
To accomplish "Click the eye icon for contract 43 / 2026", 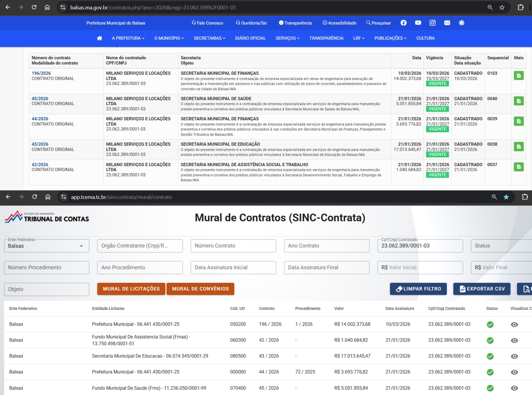I will 514,356.
